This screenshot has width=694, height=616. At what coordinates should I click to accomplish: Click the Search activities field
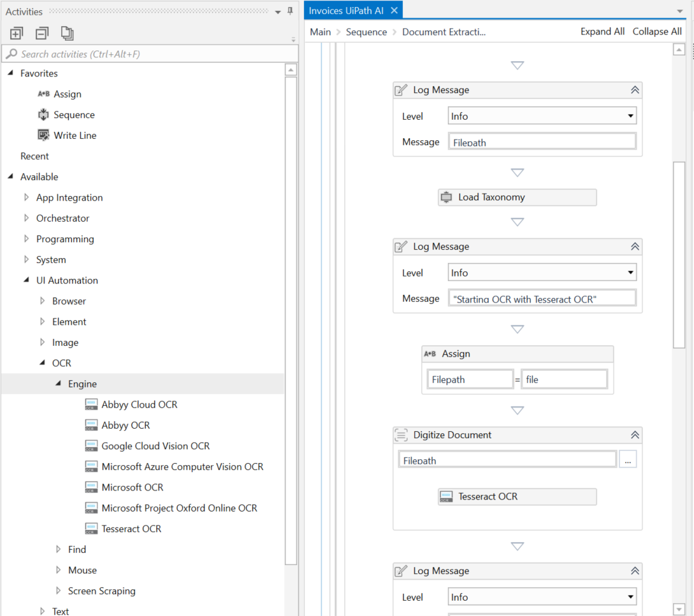click(150, 54)
